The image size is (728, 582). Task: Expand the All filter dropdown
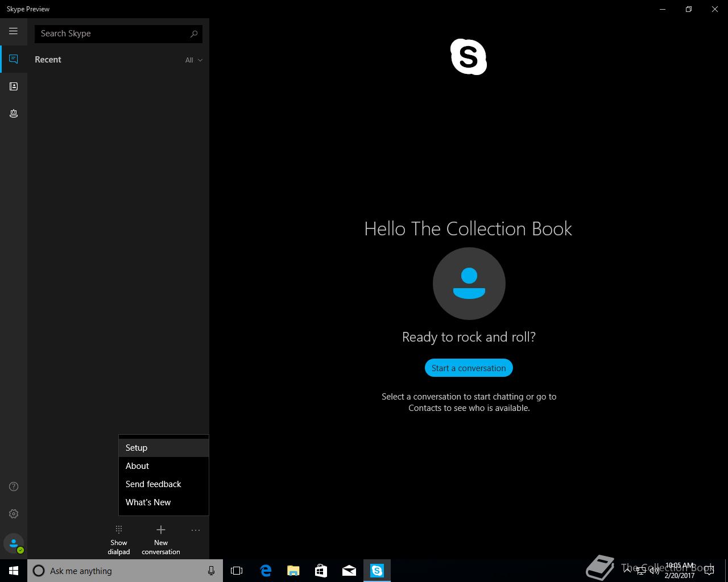pos(193,60)
